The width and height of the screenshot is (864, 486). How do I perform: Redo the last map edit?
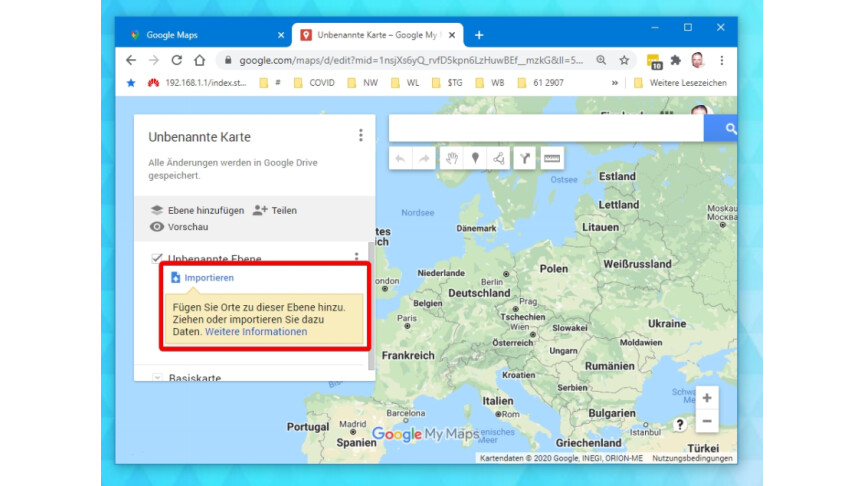[424, 159]
